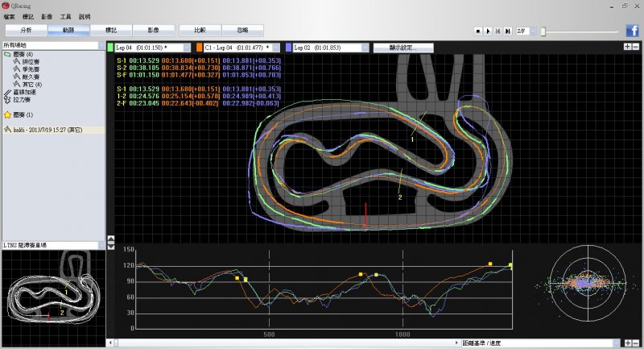Screen dimensions: 644x349
Task: Click the purple lap color swatch
Action: pyautogui.click(x=289, y=48)
